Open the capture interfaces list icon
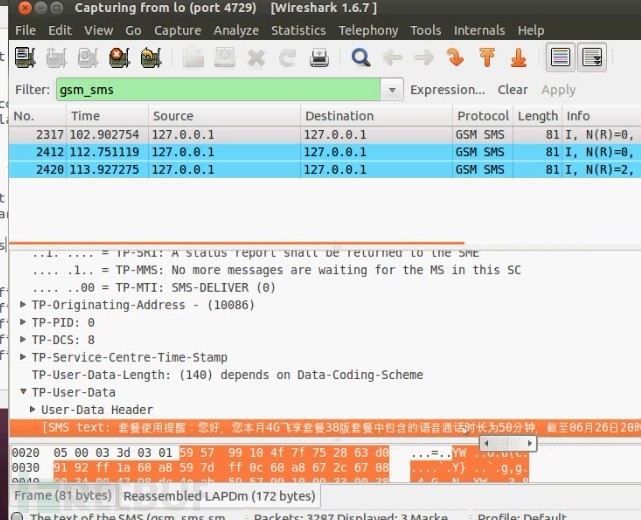Viewport: 641px width, 520px height. (x=25, y=57)
